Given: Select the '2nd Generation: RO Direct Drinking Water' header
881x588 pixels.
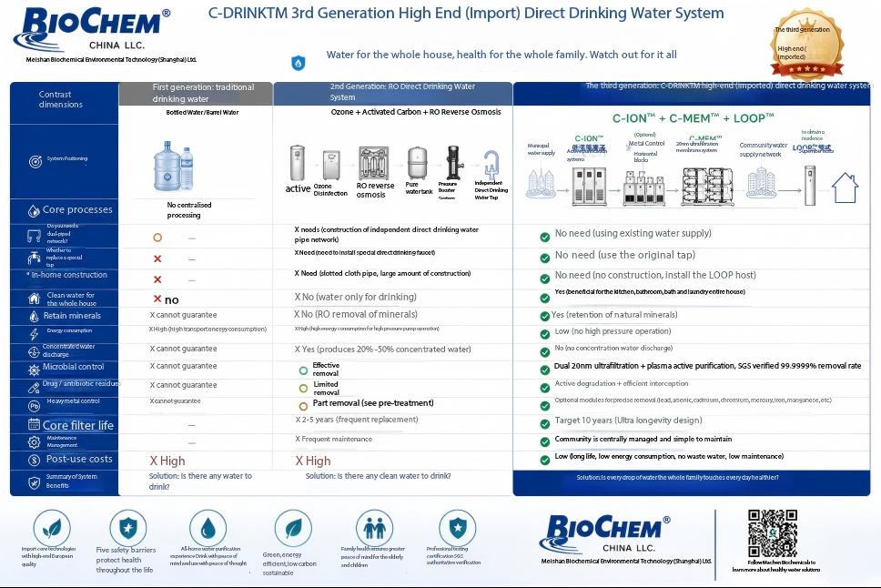Looking at the screenshot, I should pos(393,94).
